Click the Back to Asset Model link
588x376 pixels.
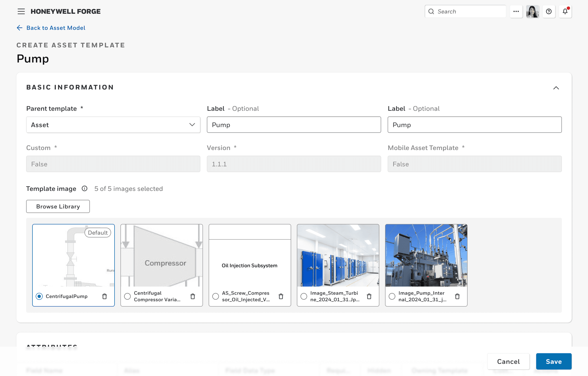56,28
